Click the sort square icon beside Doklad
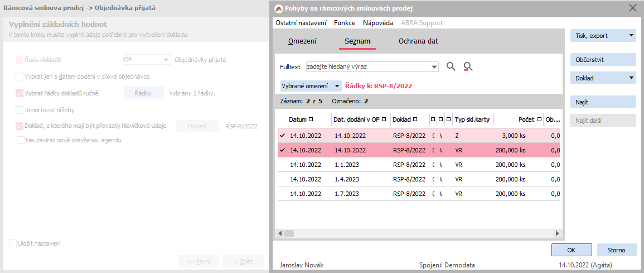Viewport: 644px width, 273px height. 415,119
